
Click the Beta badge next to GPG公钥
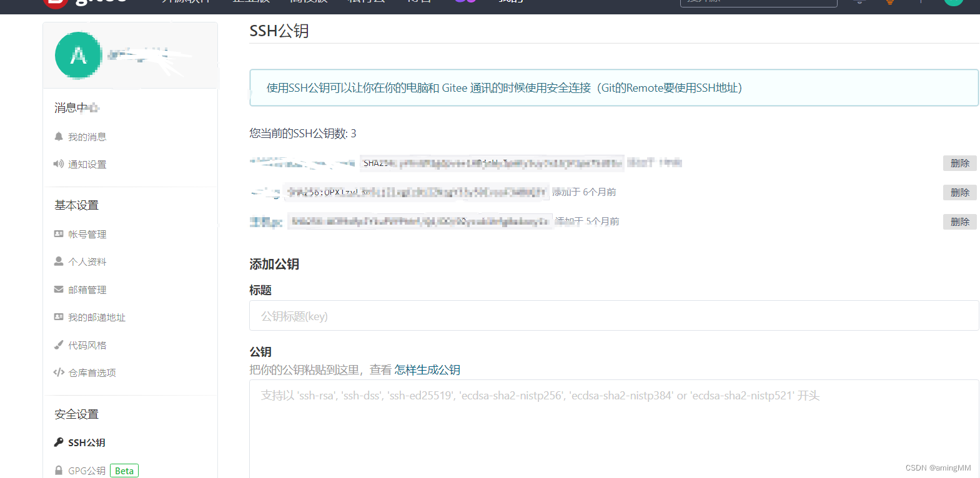pos(124,471)
